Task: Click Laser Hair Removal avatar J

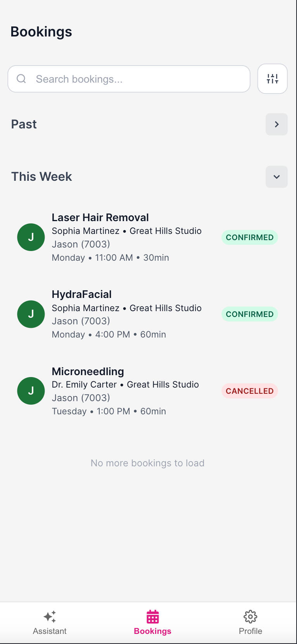Action: click(x=31, y=237)
